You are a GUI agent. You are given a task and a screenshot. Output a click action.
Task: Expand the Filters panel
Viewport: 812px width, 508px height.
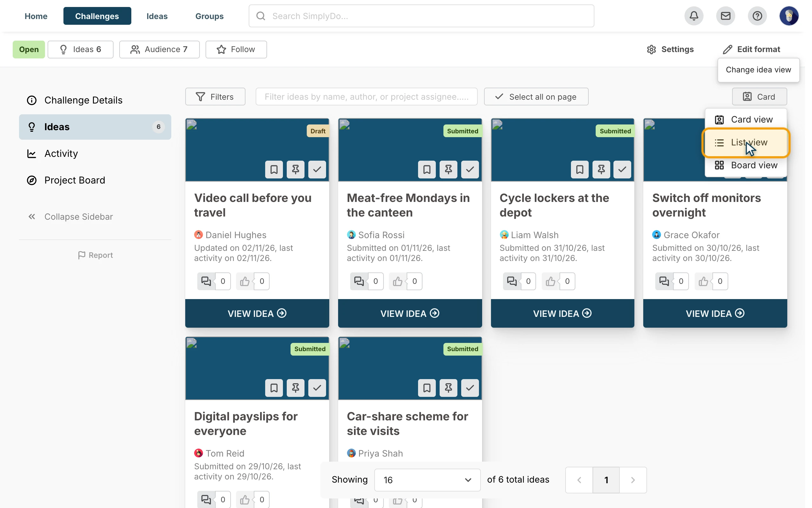215,97
